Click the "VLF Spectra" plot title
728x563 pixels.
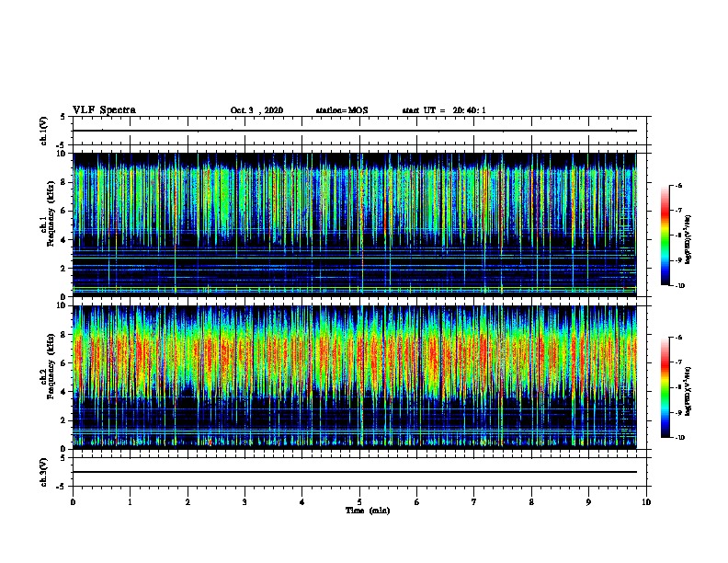click(104, 110)
